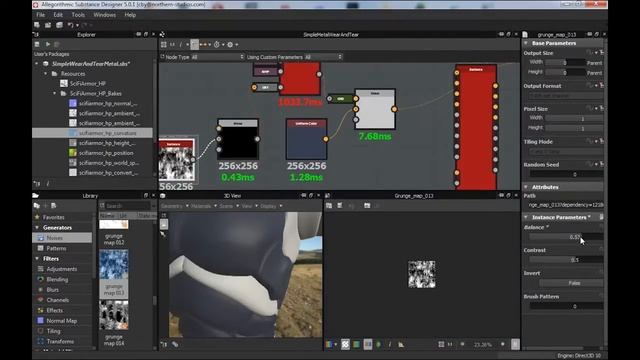Open the File menu
Viewport: 640px width, 360px height.
tap(40, 15)
